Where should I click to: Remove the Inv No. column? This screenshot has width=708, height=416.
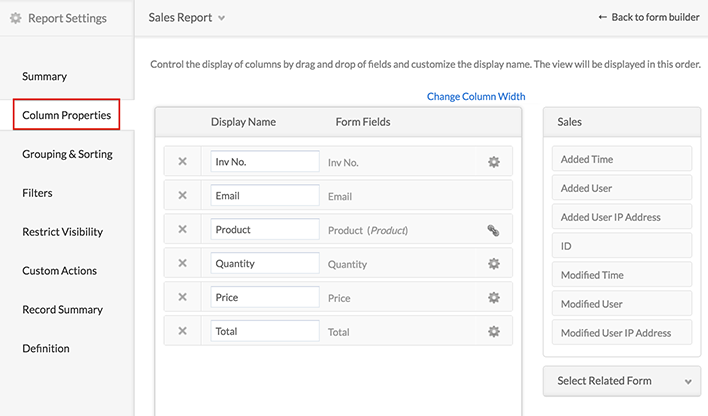tap(182, 162)
